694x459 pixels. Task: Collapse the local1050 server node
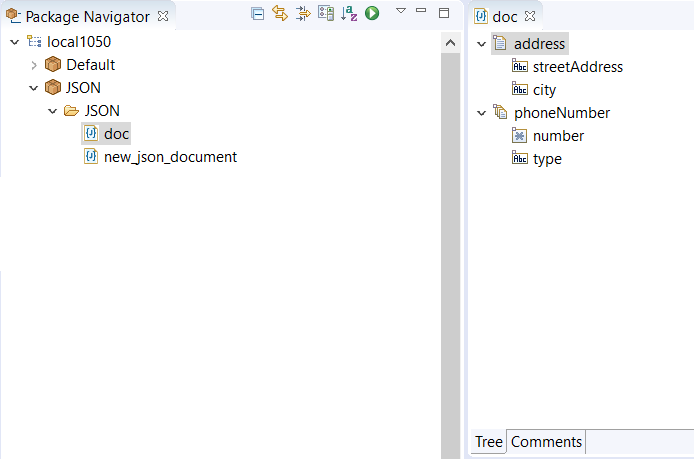tap(14, 42)
